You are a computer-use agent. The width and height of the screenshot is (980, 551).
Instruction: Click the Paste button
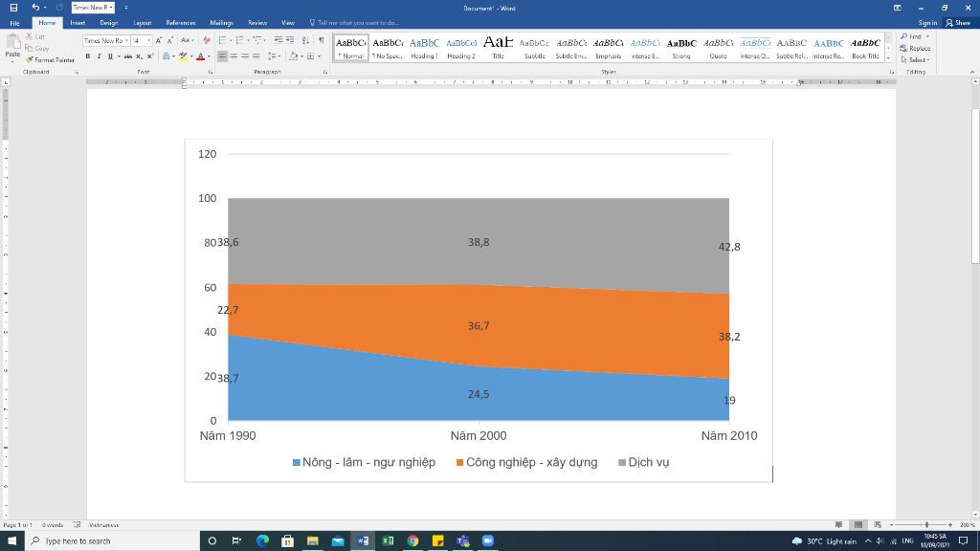tap(12, 48)
